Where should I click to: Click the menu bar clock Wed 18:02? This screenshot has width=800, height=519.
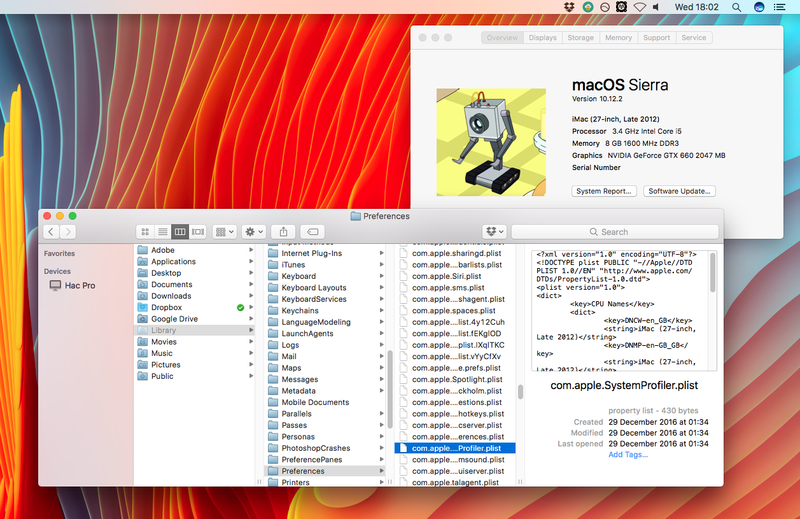click(696, 7)
